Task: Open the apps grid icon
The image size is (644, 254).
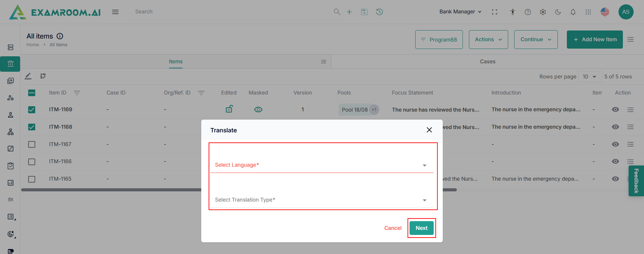Action: pyautogui.click(x=588, y=12)
